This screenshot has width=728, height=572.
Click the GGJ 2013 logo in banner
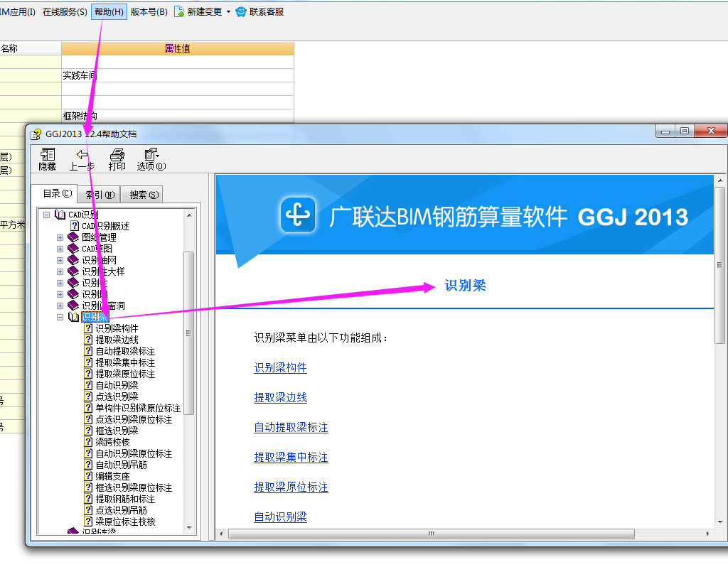[x=298, y=215]
